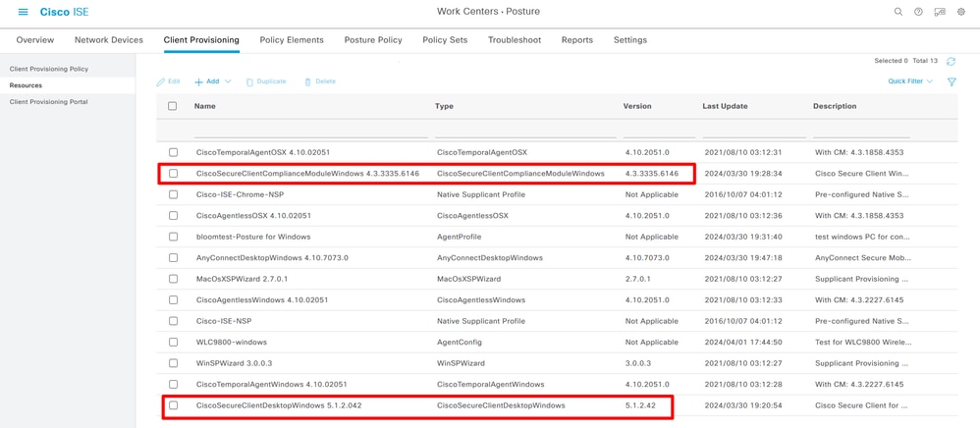Open the Quick Filter dropdown
The height and width of the screenshot is (428, 980).
point(910,81)
